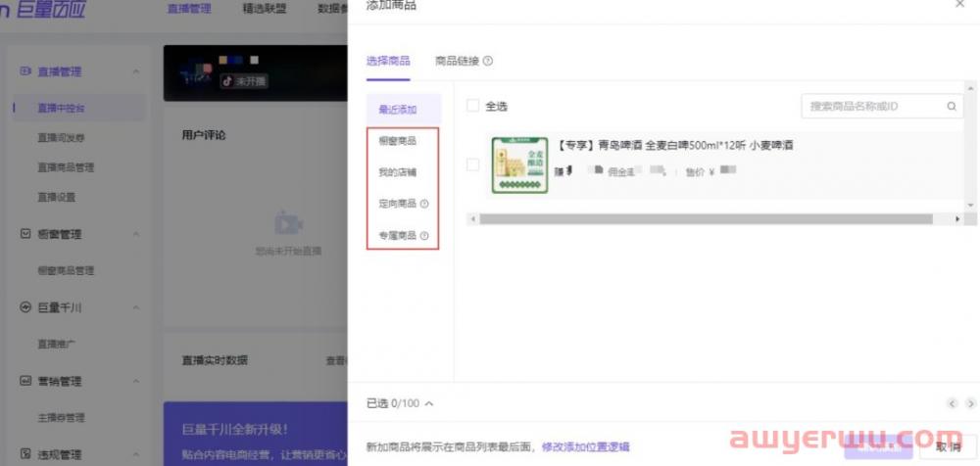Click the TikTok icon in the 未开播 badge
This screenshot has width=980, height=466.
pos(227,81)
